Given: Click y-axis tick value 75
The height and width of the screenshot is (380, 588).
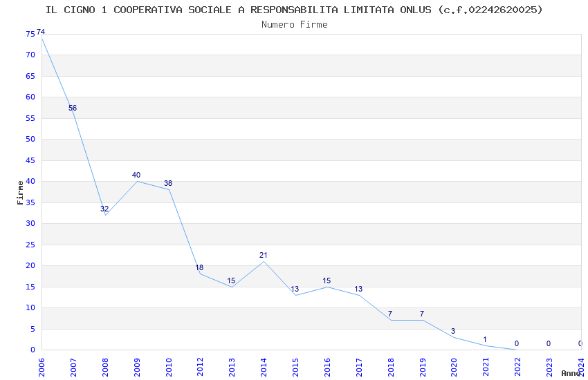Looking at the screenshot, I should click(x=30, y=34).
